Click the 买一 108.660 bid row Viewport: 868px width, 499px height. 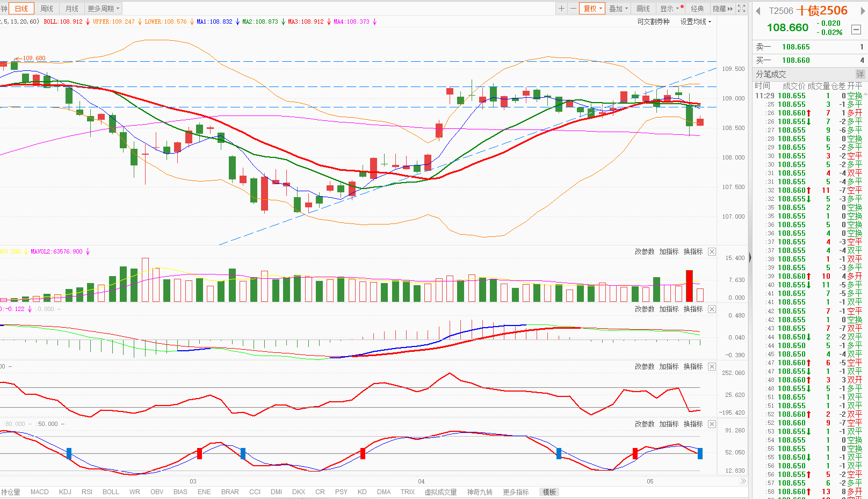click(810, 60)
